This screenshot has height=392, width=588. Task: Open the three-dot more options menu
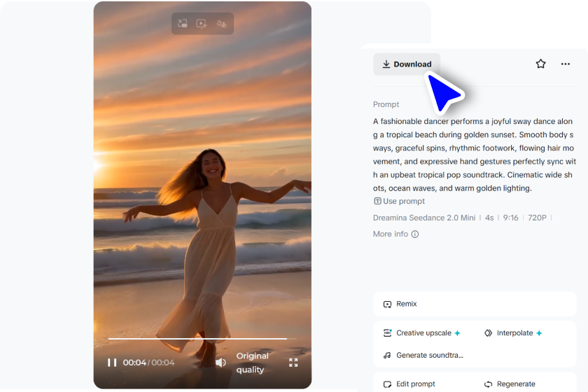(x=565, y=64)
